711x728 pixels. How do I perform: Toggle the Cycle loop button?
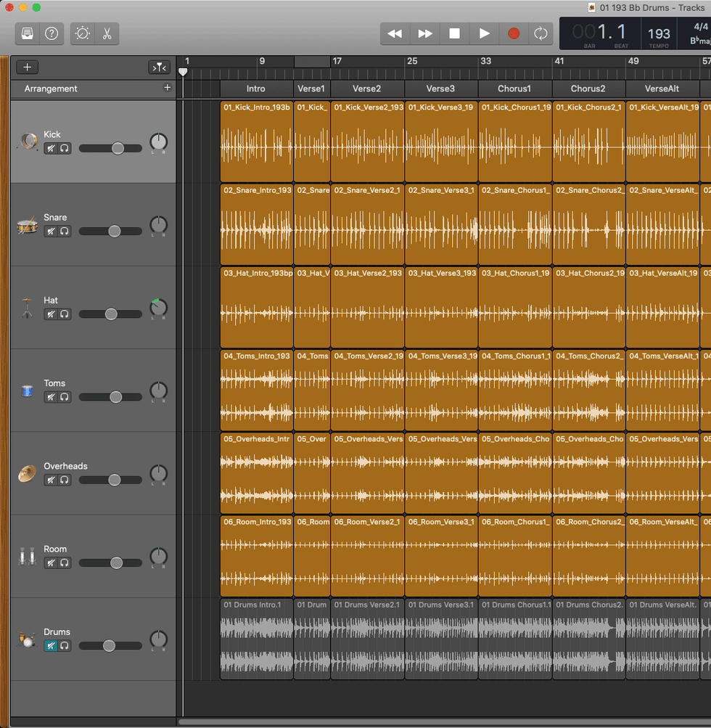point(541,33)
